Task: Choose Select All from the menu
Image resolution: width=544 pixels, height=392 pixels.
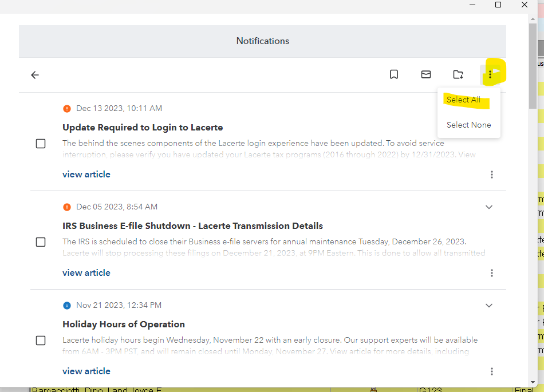Action: (x=463, y=100)
